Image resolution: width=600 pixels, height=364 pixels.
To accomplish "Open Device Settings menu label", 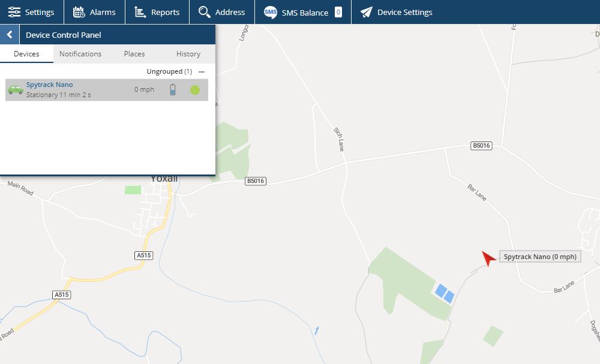I will pyautogui.click(x=405, y=12).
